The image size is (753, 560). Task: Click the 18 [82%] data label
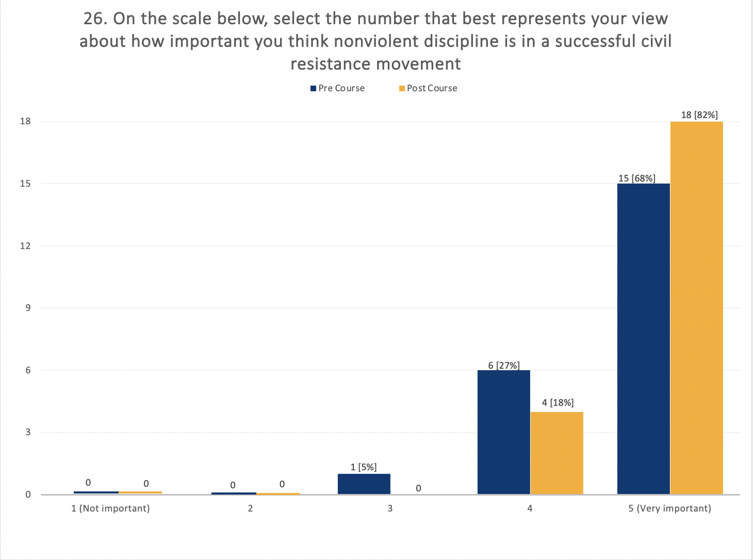point(699,115)
